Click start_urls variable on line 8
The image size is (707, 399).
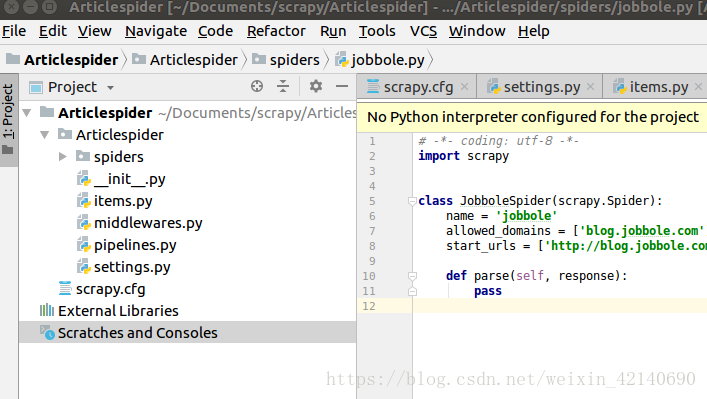(x=481, y=246)
